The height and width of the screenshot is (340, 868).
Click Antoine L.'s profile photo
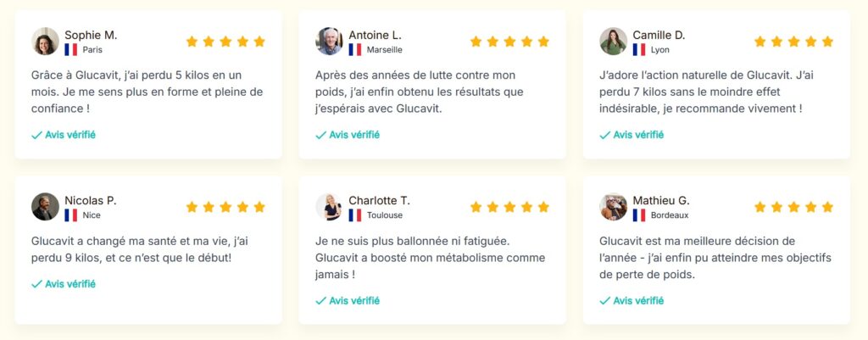329,42
